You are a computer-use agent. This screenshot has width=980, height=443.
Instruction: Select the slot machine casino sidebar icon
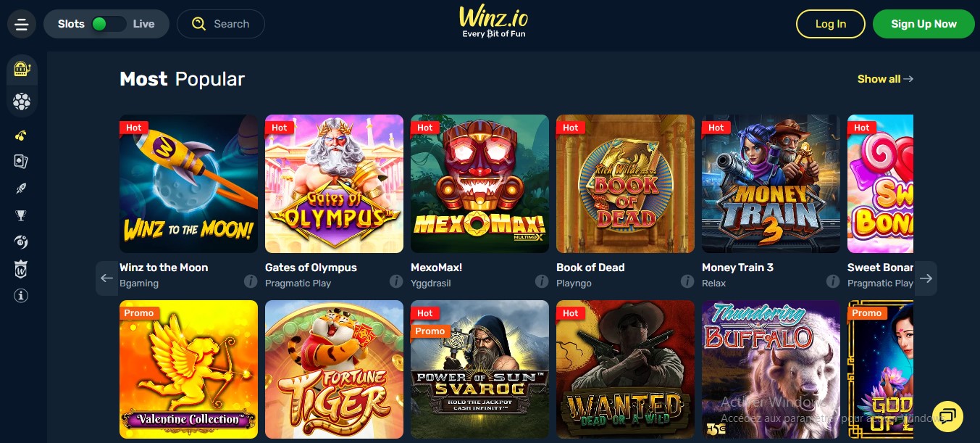click(22, 70)
